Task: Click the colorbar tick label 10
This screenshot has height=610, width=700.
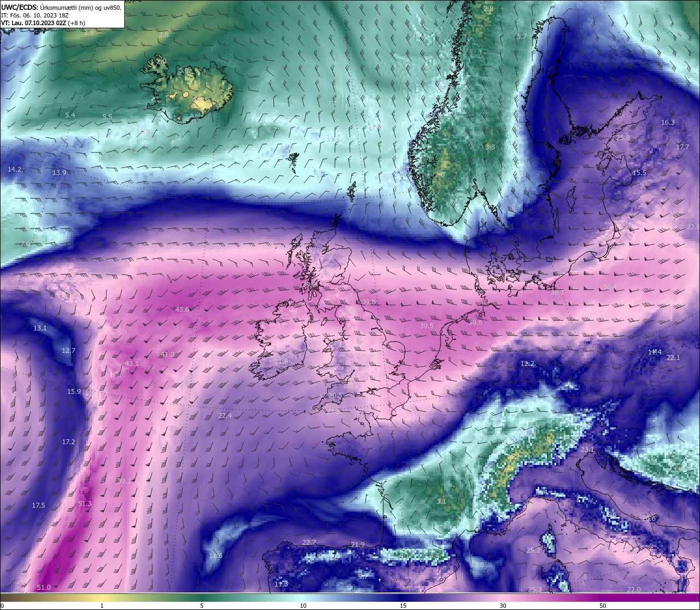Action: [303, 606]
